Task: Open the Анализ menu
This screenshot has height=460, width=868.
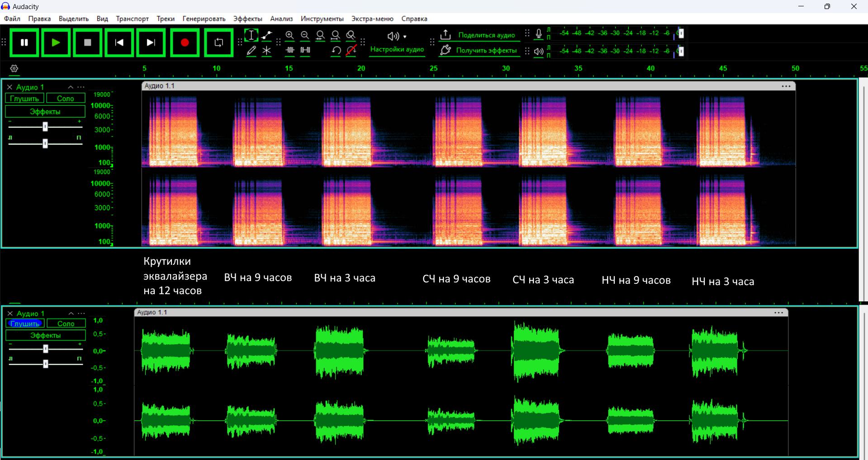Action: coord(281,19)
